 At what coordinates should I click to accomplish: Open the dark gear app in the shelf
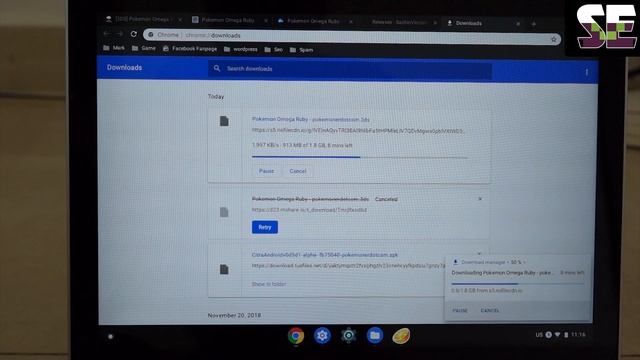[348, 336]
